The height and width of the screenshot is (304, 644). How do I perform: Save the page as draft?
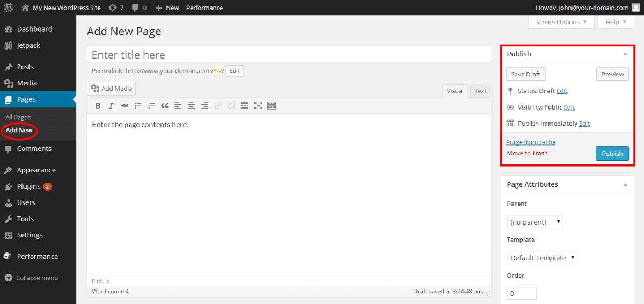pyautogui.click(x=525, y=74)
